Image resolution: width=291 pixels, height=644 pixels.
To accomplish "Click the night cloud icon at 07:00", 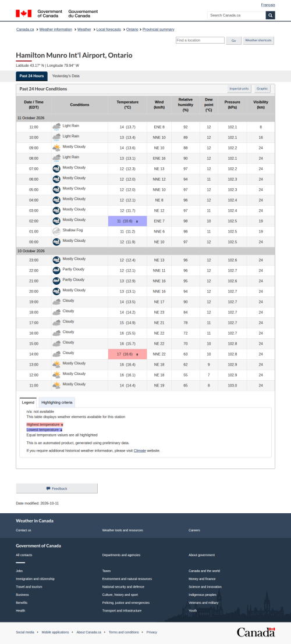I will (56, 169).
